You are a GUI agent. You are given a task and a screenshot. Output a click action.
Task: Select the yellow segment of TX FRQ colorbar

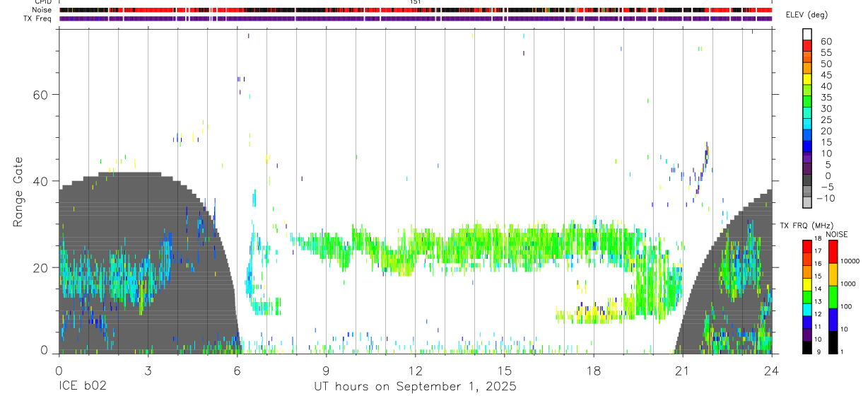[x=807, y=284]
